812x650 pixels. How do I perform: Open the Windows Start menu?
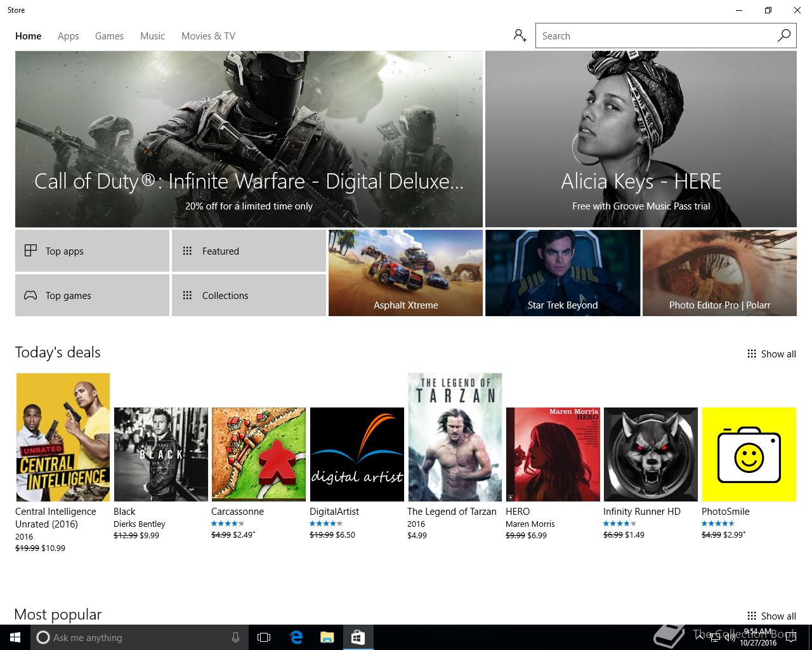[x=15, y=637]
